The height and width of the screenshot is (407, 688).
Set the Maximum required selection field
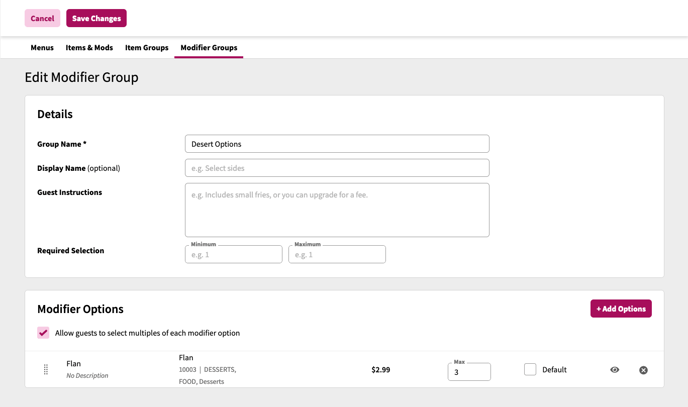pyautogui.click(x=337, y=254)
